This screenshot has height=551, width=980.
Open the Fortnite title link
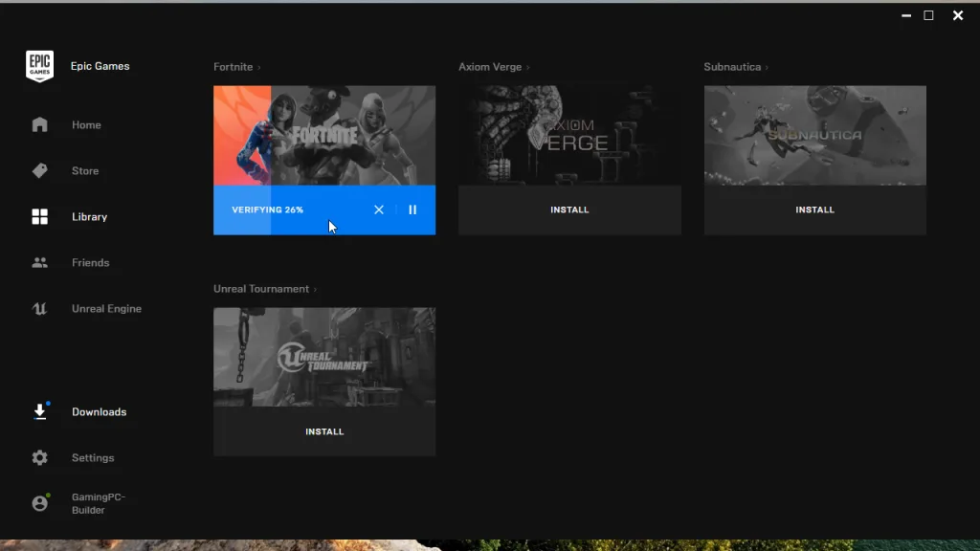234,67
